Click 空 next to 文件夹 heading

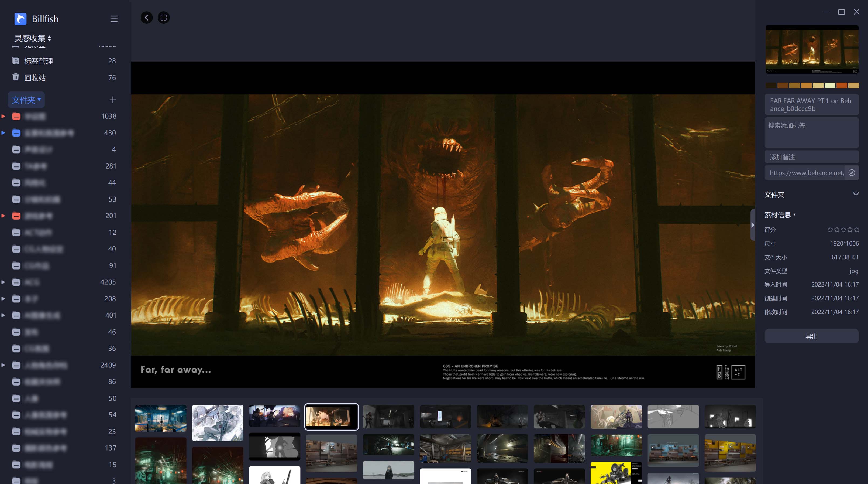pyautogui.click(x=856, y=194)
